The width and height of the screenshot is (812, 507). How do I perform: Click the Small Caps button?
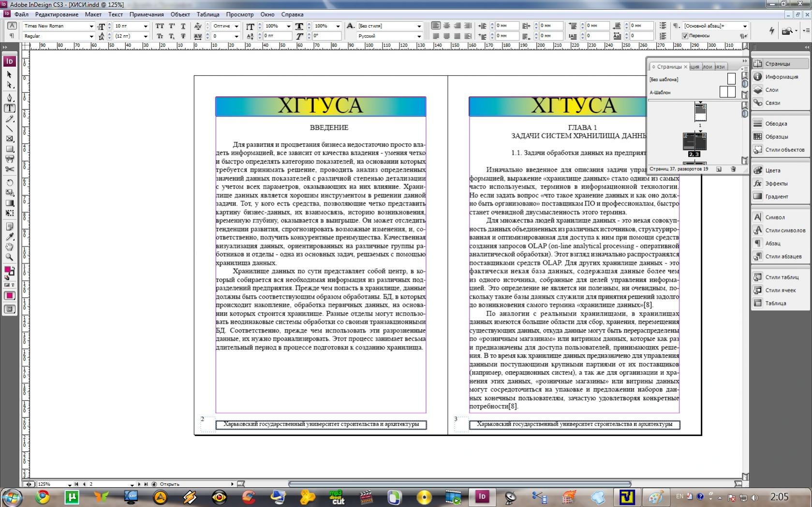coord(160,36)
